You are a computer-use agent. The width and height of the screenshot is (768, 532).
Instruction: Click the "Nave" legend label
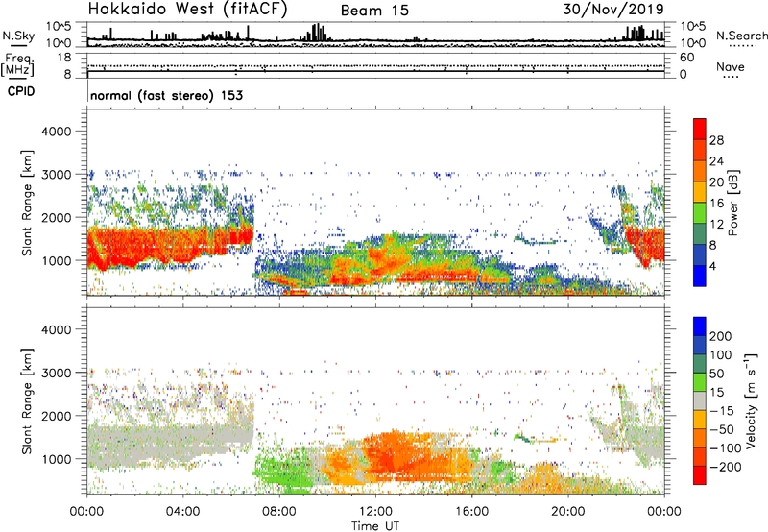pos(731,66)
